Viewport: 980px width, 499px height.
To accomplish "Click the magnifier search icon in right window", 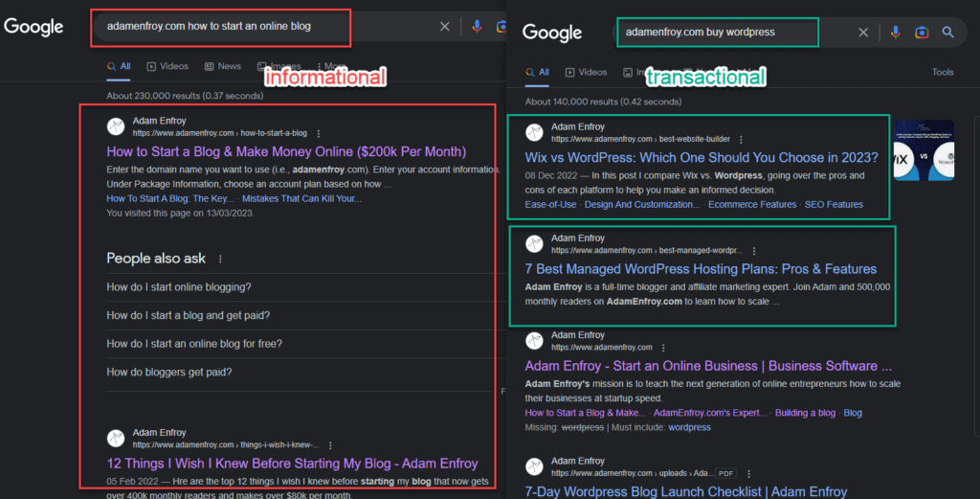I will tap(948, 32).
